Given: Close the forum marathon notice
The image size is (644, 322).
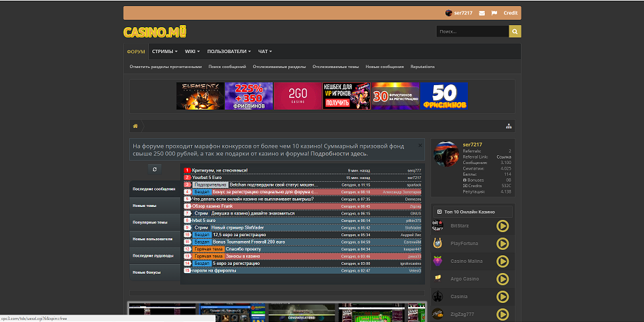Looking at the screenshot, I should point(420,145).
